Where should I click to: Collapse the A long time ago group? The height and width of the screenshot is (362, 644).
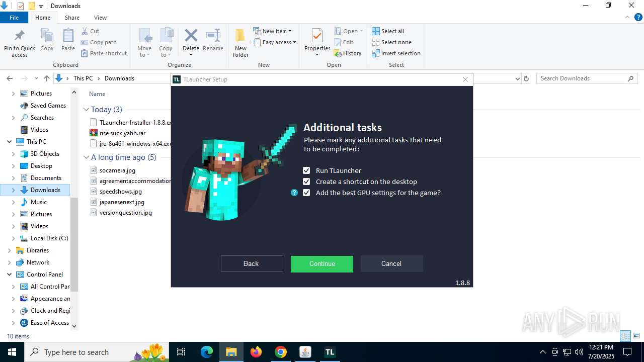87,157
